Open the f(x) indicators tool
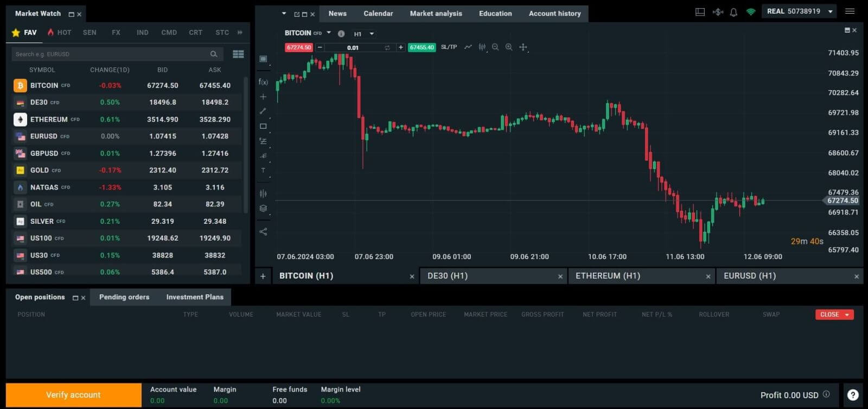 263,82
